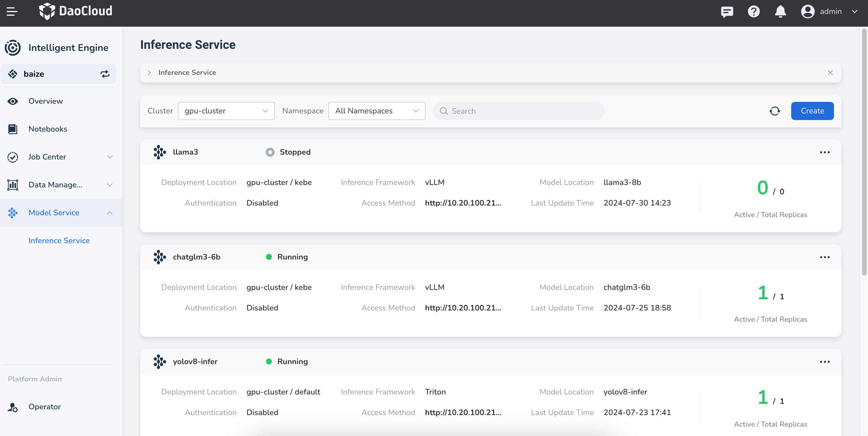Click the Create button
Viewport: 868px width, 436px height.
(x=812, y=111)
